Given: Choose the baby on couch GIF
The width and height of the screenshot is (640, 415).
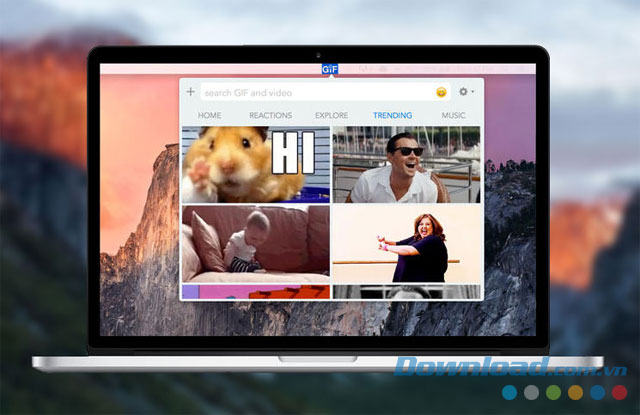Looking at the screenshot, I should click(255, 244).
